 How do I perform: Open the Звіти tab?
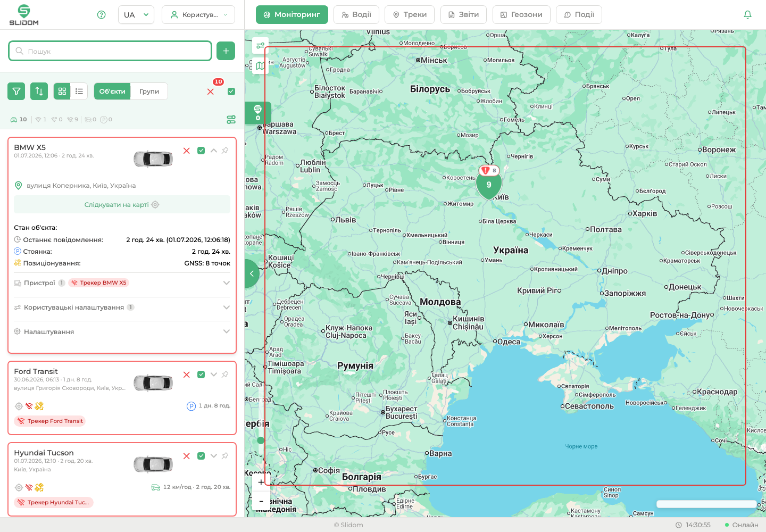coord(463,15)
